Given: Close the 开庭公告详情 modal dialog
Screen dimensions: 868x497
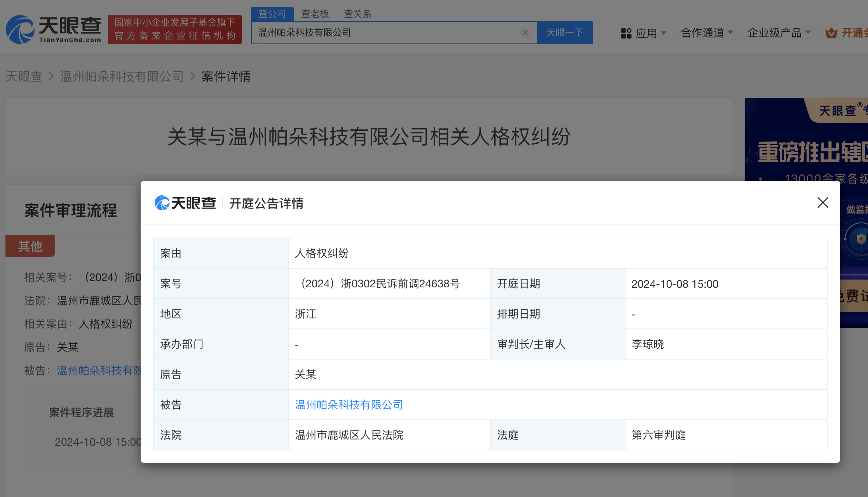Looking at the screenshot, I should (x=823, y=203).
